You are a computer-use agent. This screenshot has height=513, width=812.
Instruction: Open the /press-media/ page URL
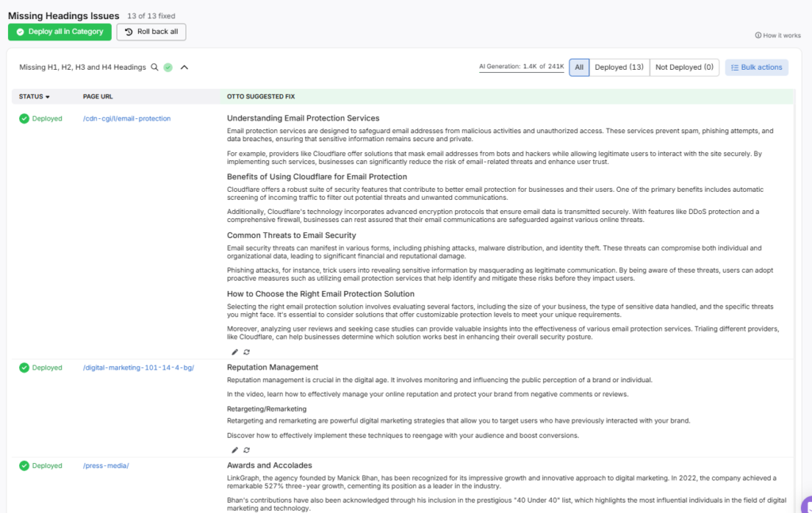coord(105,465)
